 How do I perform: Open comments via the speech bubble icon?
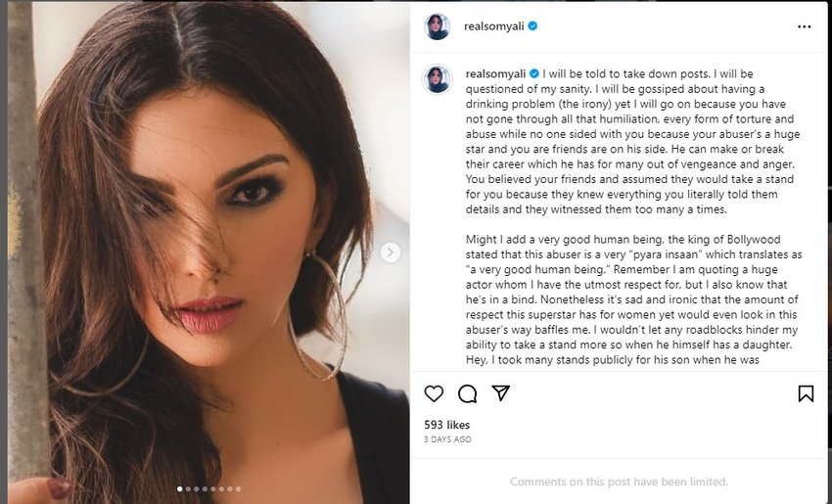467,393
